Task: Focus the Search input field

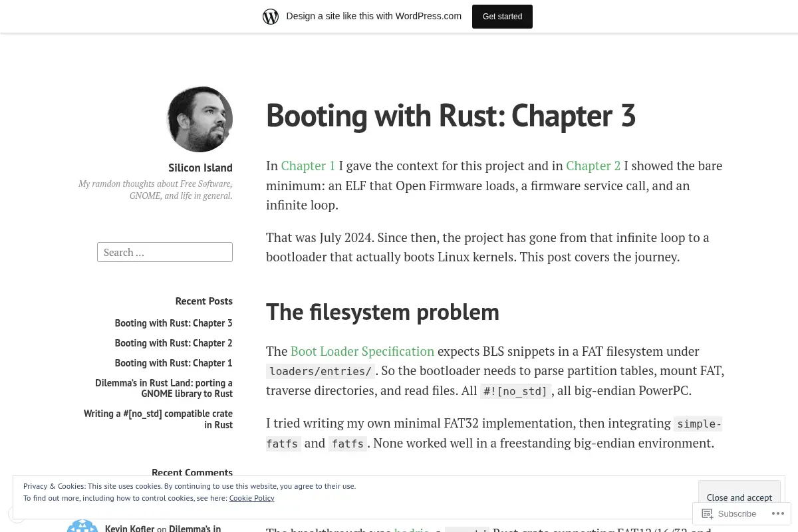Action: [x=165, y=252]
